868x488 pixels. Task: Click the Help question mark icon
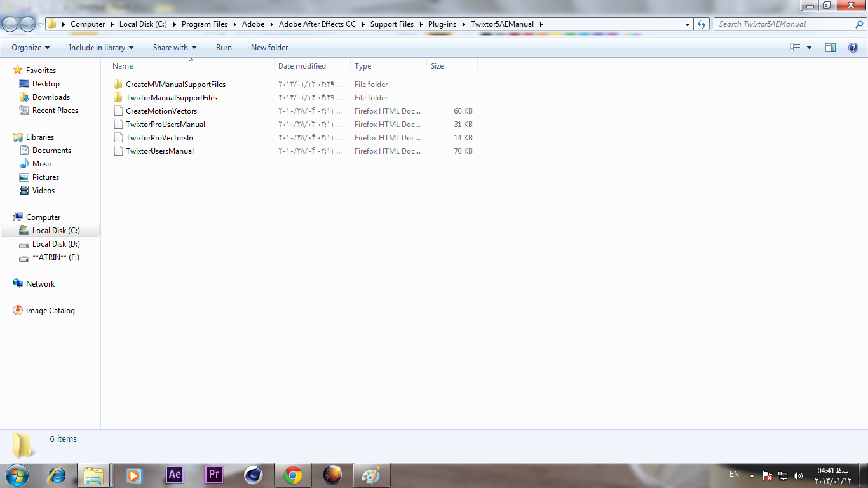[x=853, y=48]
